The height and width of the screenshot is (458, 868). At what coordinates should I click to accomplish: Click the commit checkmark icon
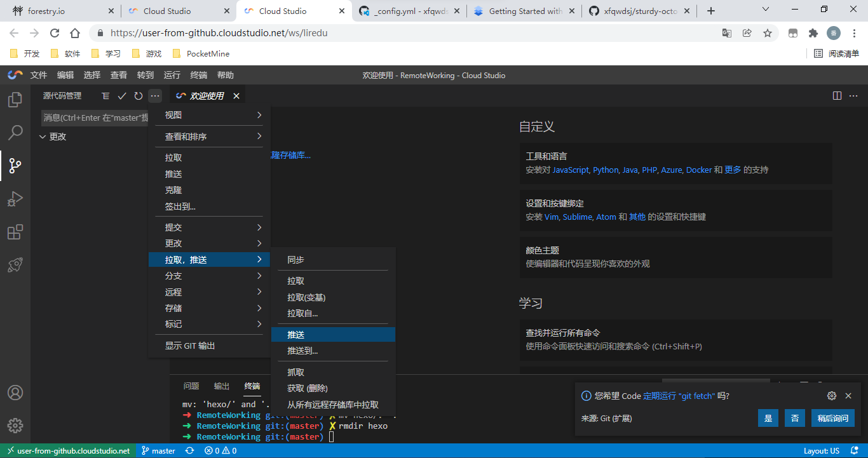[x=122, y=96]
